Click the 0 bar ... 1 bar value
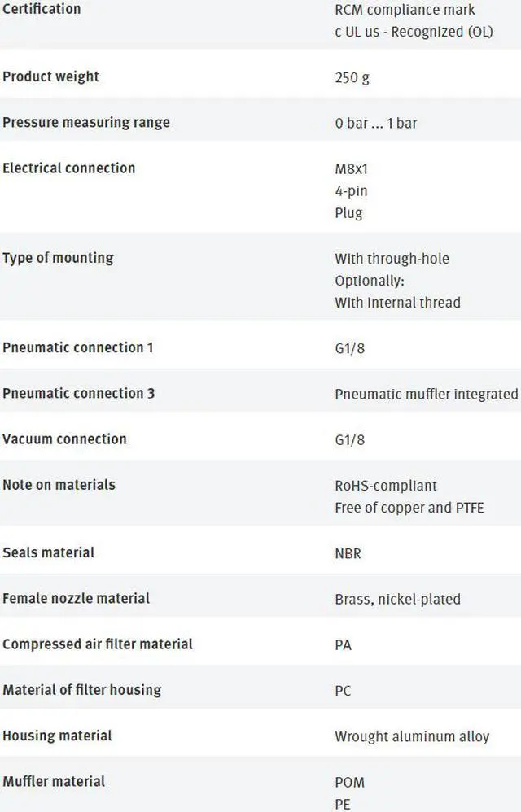Screen dimensions: 521x812 375,124
